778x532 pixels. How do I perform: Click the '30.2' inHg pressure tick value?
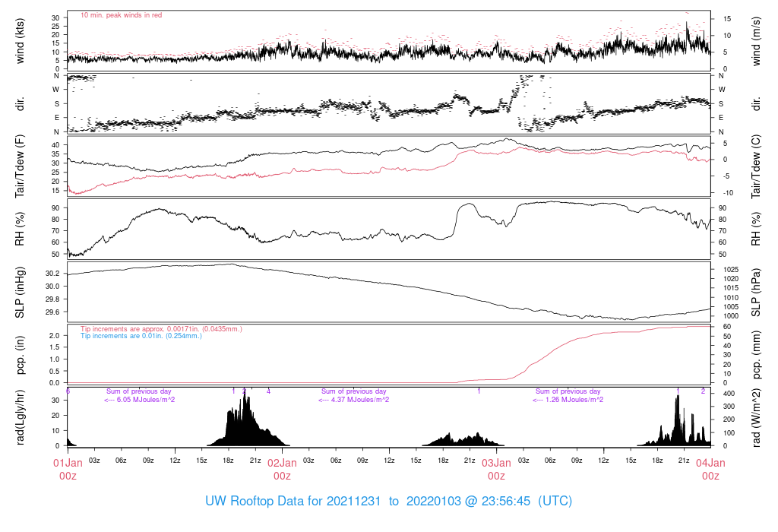(x=52, y=274)
